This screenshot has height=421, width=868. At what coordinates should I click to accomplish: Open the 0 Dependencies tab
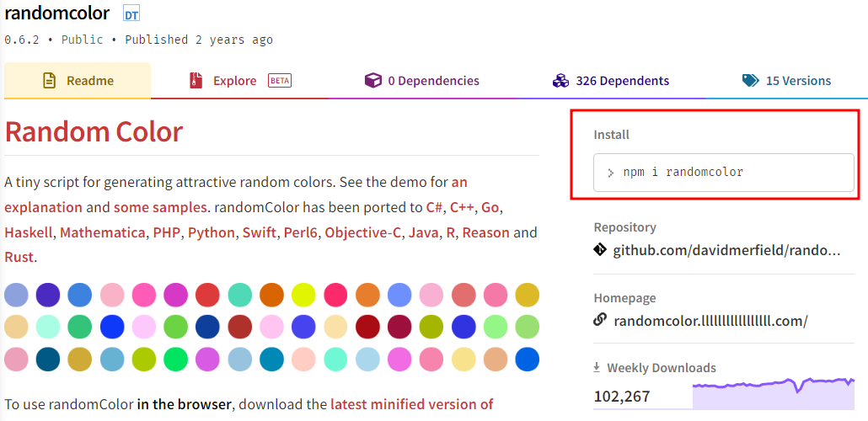pyautogui.click(x=422, y=81)
